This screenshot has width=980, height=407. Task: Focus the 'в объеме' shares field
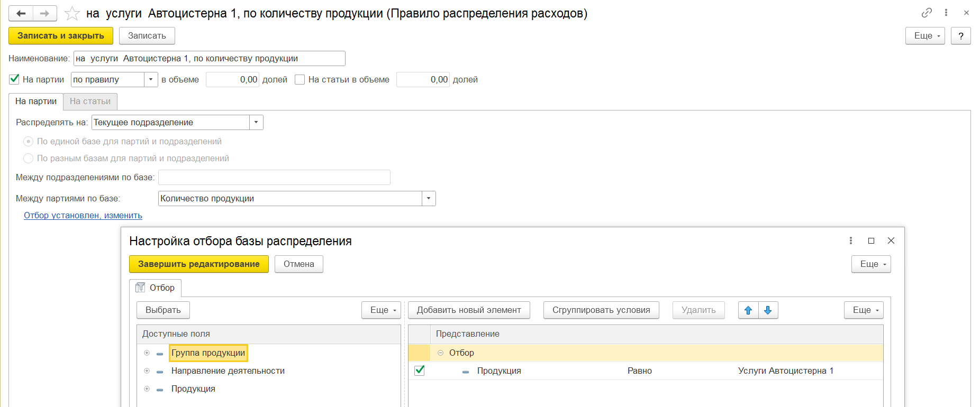click(x=232, y=80)
